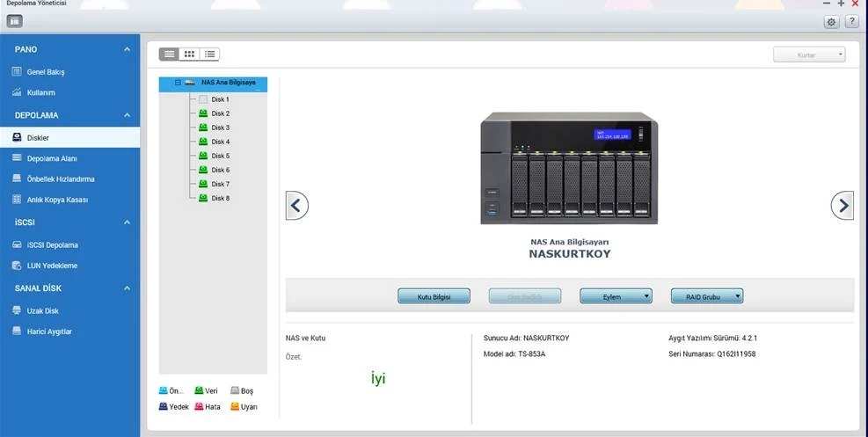Viewport: 868px width, 437px height.
Task: Show previous enclosure with left arrow
Action: click(x=296, y=206)
